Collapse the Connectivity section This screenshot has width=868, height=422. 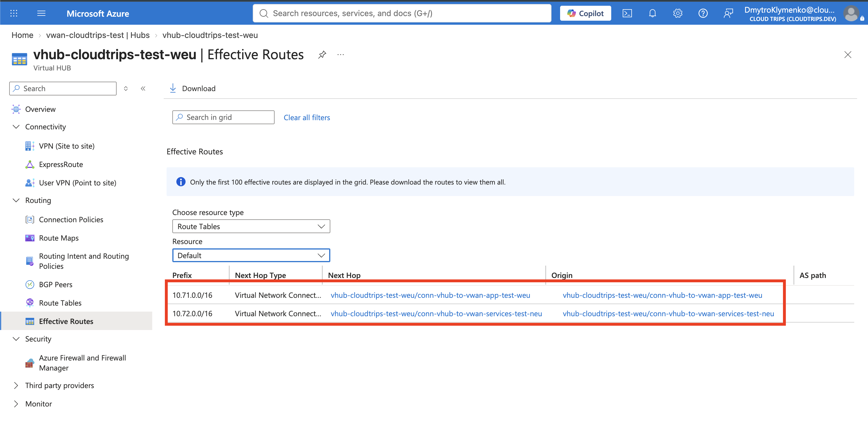point(16,127)
